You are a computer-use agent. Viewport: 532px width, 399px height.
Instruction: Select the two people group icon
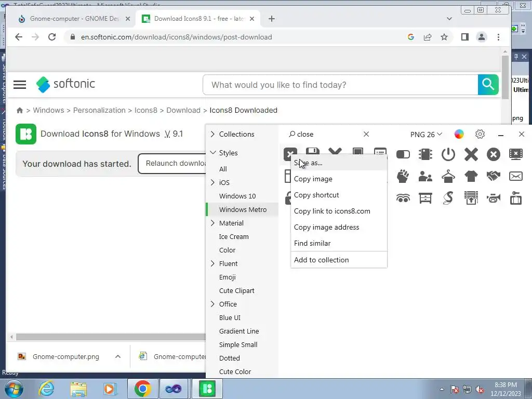coord(425,177)
